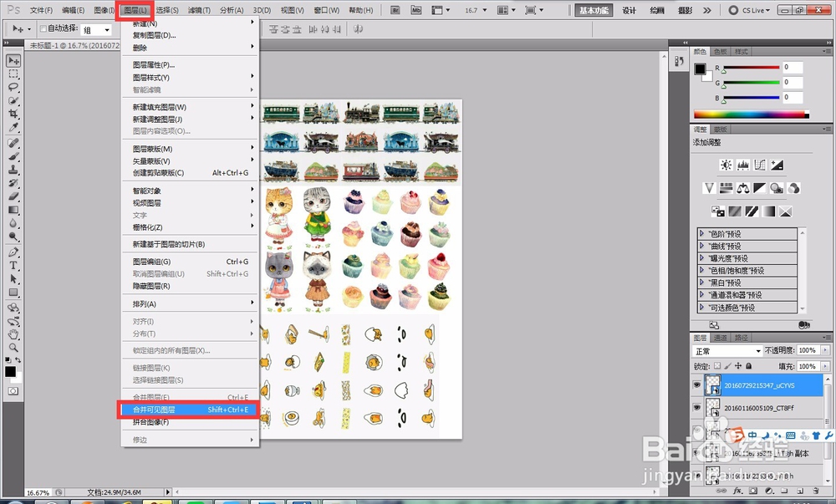Screen dimensions: 836x504
Task: Add a Vibrance adjustment
Action: pyautogui.click(x=709, y=188)
